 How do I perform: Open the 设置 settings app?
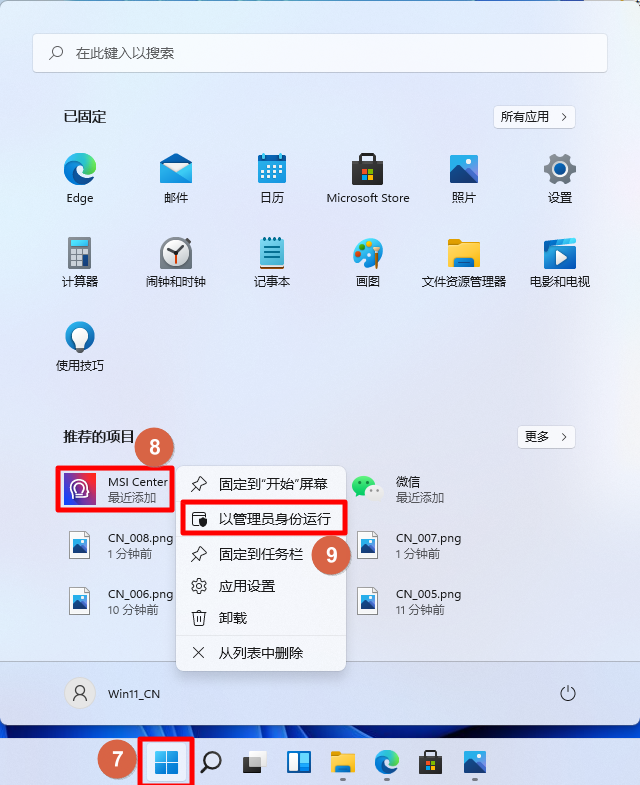click(560, 178)
